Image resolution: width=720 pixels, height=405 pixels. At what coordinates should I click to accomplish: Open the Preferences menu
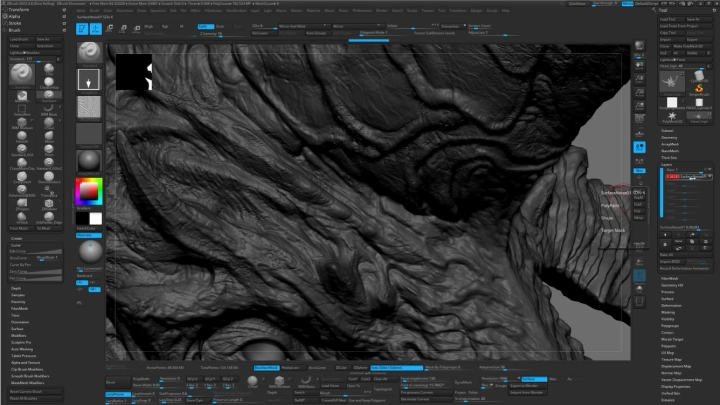coord(362,11)
